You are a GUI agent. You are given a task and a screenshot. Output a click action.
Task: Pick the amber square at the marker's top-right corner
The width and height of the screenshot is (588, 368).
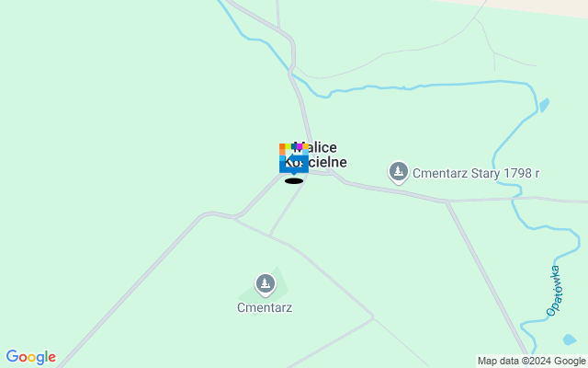pyautogui.click(x=306, y=146)
